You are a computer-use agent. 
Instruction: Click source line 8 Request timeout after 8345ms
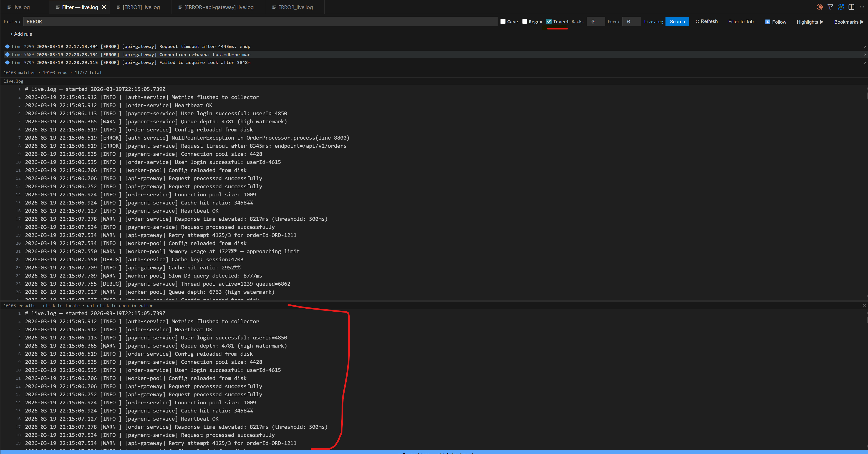pos(186,146)
